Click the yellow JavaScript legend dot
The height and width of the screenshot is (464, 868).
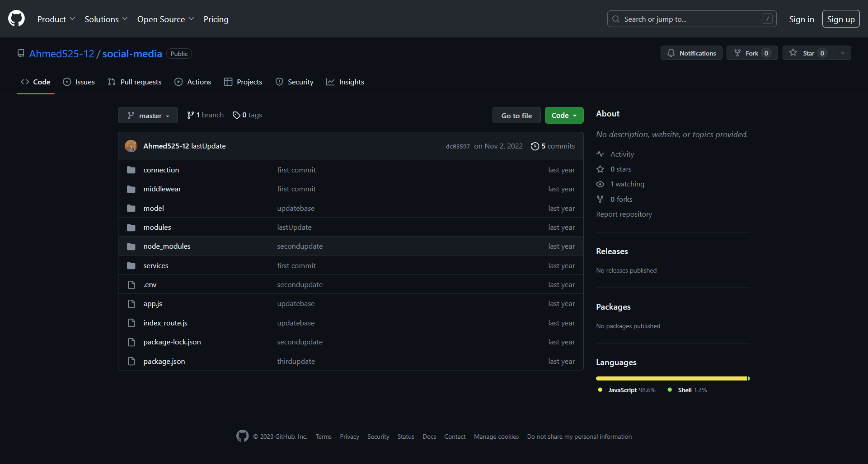pos(600,390)
